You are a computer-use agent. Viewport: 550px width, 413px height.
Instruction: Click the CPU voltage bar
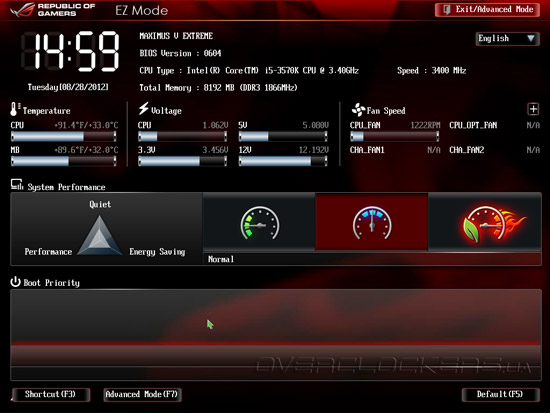point(182,136)
